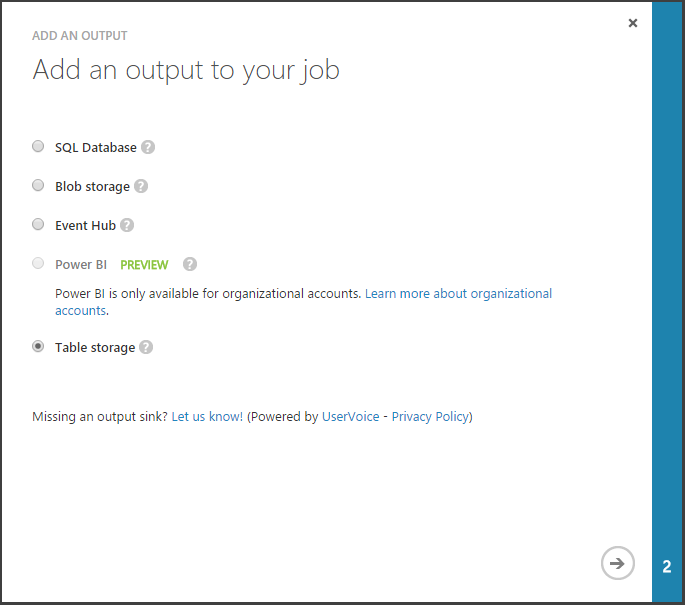Image resolution: width=685 pixels, height=605 pixels.
Task: Click the SQL Database label text
Action: coord(96,148)
